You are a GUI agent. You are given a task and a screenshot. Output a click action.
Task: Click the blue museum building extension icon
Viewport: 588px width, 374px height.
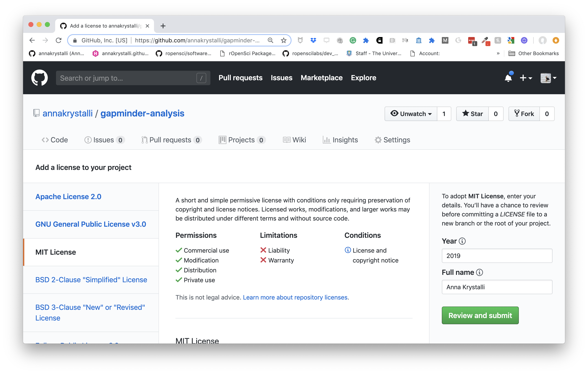pyautogui.click(x=419, y=40)
